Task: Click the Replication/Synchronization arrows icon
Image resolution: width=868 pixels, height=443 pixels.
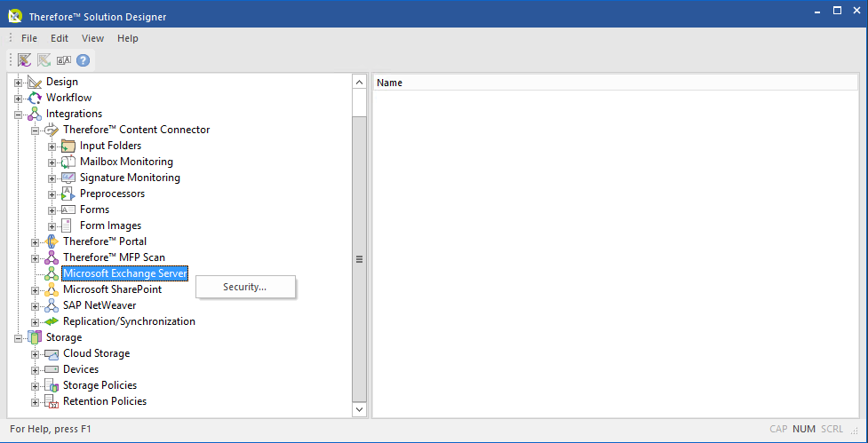Action: pos(52,322)
